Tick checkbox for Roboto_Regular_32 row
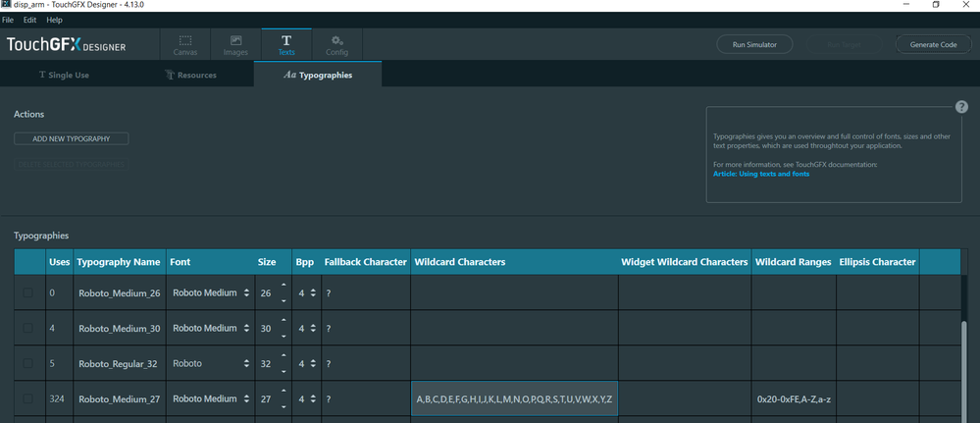Viewport: 980px width, 423px height. [28, 363]
